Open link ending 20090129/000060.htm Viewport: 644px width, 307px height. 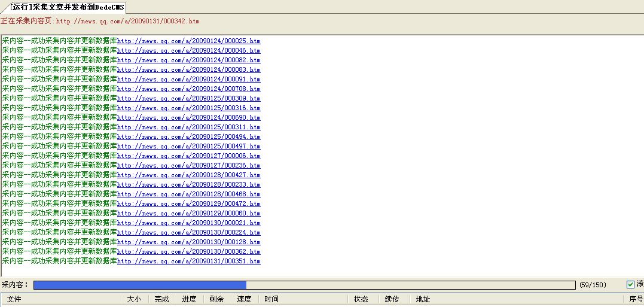pyautogui.click(x=188, y=213)
